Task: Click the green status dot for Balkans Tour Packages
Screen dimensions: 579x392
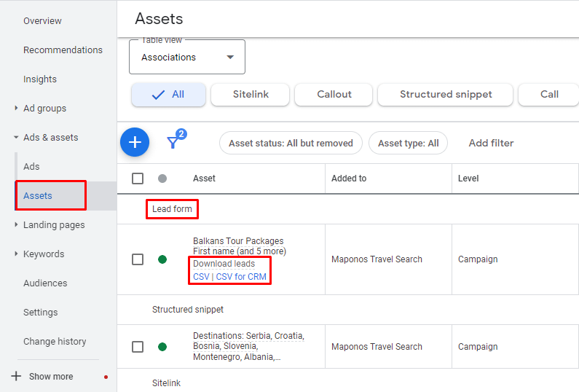Action: pos(162,259)
